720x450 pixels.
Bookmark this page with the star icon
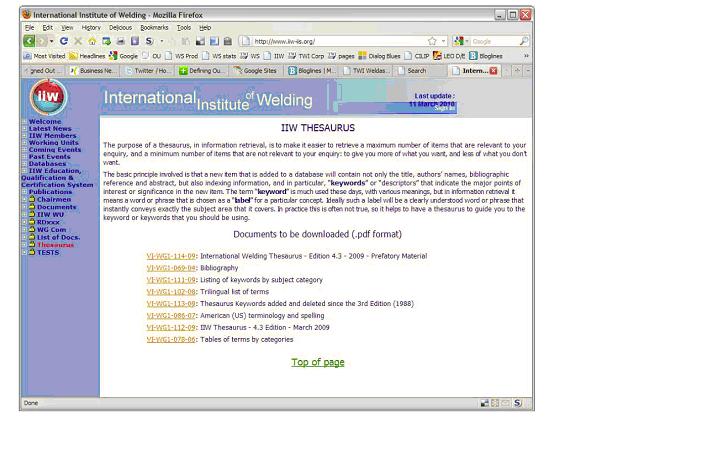tap(432, 41)
